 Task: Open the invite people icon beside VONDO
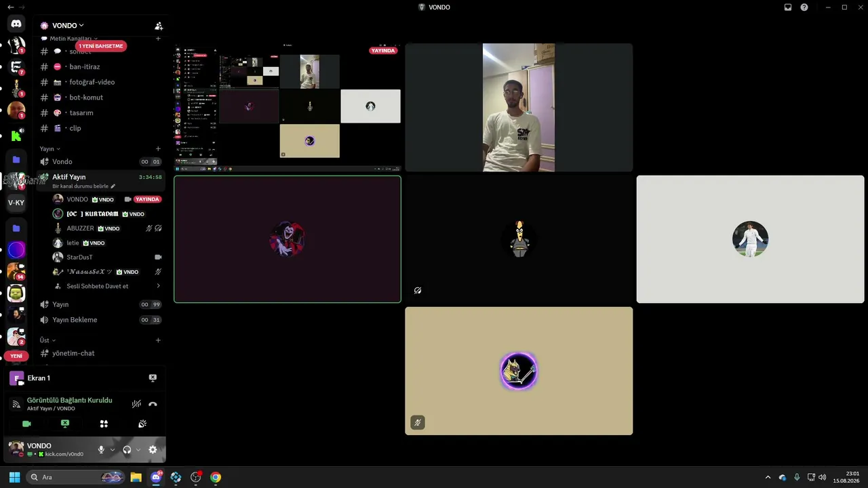[159, 26]
